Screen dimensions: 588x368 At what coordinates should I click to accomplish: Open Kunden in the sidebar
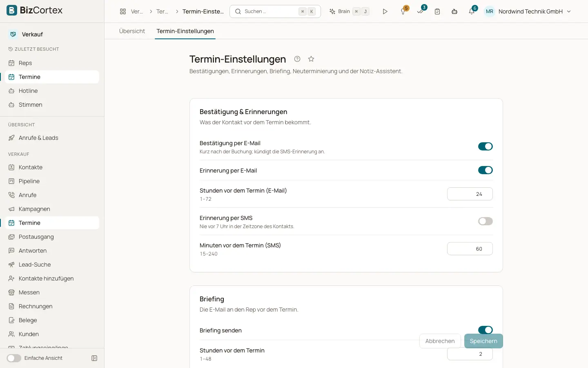click(x=52, y=334)
